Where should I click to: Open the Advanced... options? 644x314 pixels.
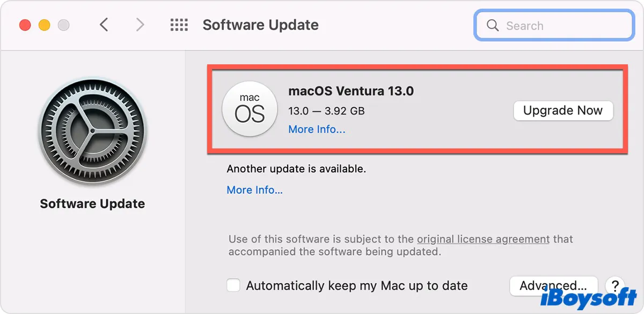click(x=553, y=285)
